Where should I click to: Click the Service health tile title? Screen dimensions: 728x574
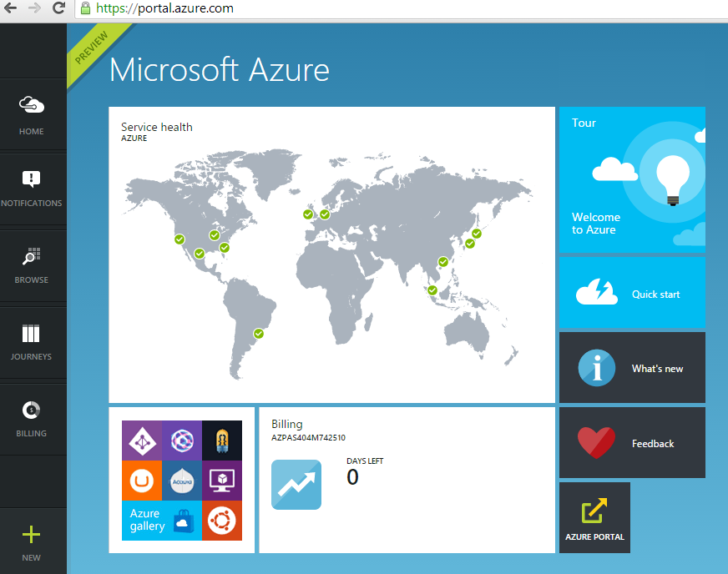point(156,127)
